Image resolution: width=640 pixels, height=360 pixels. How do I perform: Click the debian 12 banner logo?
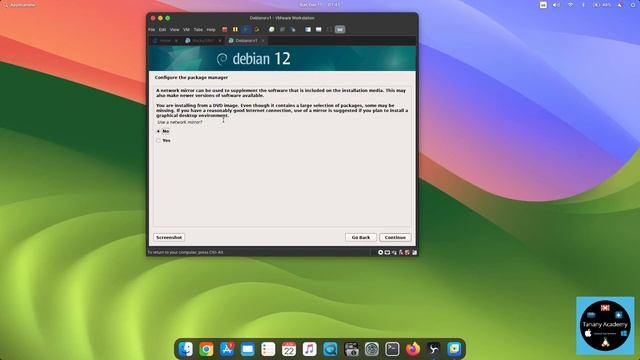pyautogui.click(x=253, y=59)
